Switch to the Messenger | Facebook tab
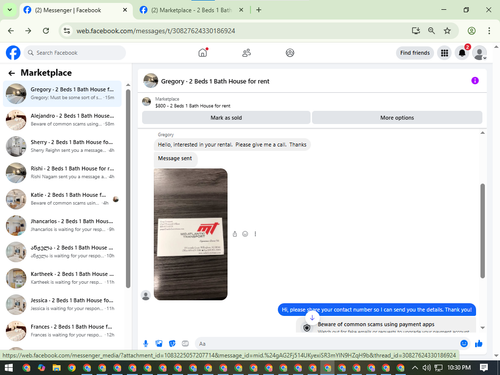This screenshot has height=375, width=500. 76,10
